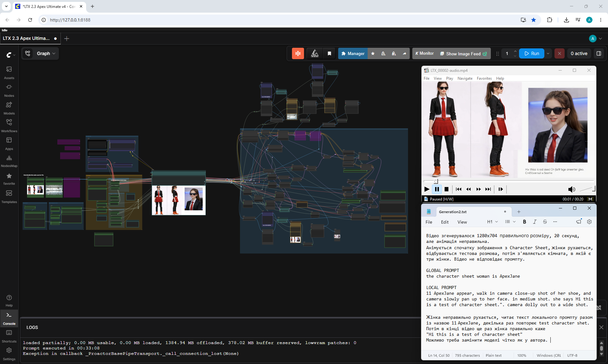Add a new tab in Notepad
The height and width of the screenshot is (364, 608).
[519, 212]
